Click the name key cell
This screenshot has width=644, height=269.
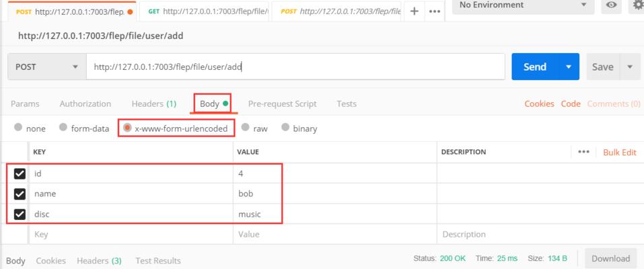(131, 194)
